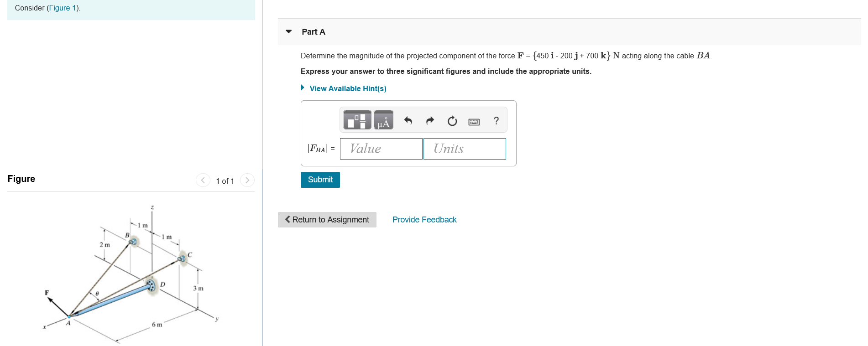
Task: Click the Part A disclosure triangle
Action: pos(288,31)
